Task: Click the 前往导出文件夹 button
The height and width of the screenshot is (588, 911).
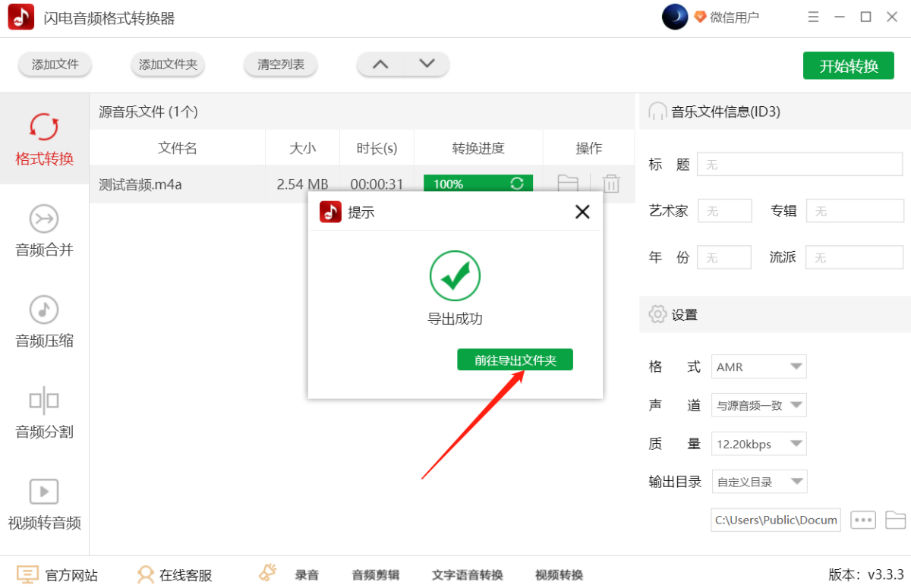Action: tap(515, 360)
